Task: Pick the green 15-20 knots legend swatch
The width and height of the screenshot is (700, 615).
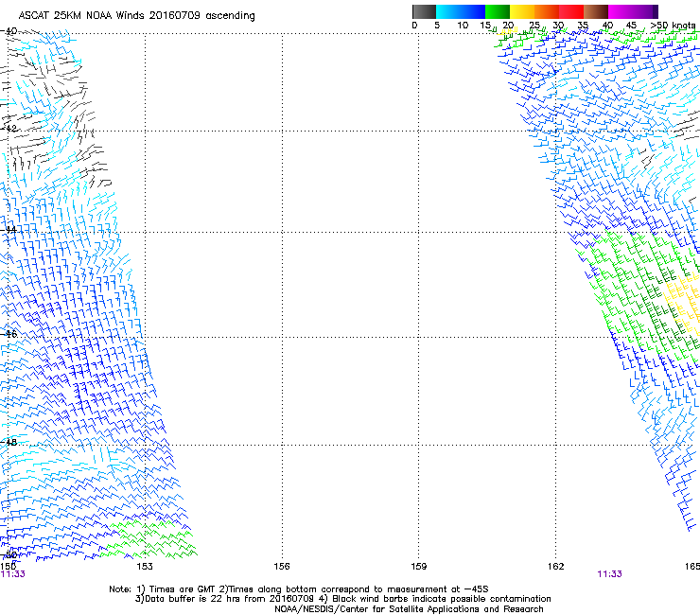Action: pyautogui.click(x=498, y=11)
